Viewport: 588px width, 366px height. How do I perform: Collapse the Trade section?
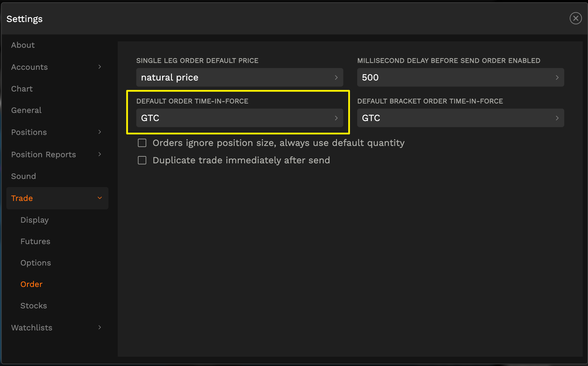click(x=57, y=198)
